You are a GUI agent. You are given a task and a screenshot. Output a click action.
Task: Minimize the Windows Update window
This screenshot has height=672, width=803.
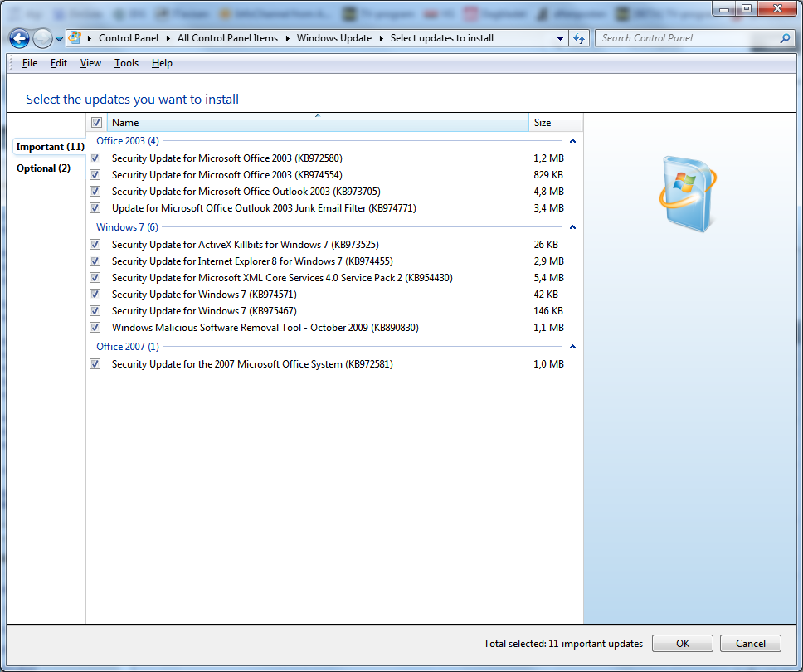(x=724, y=8)
